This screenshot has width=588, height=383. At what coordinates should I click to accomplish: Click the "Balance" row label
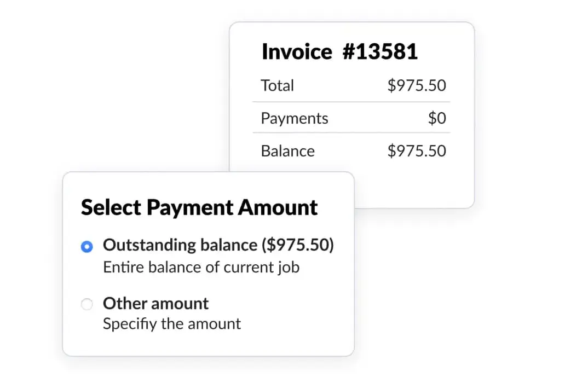[x=288, y=151]
